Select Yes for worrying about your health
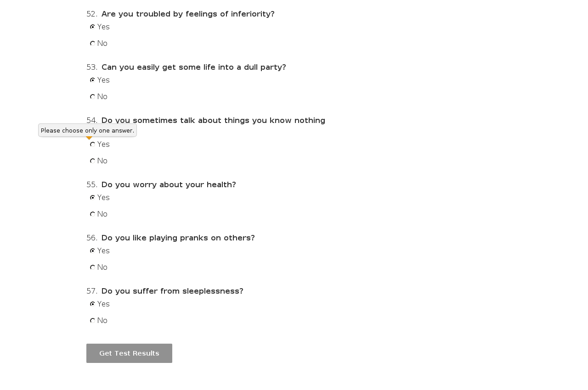Image resolution: width=588 pixels, height=390 pixels. [93, 198]
